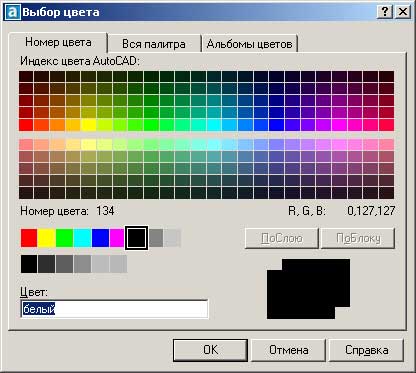This screenshot has width=416, height=373.
Task: Pick bright cyan in upper palette
Action: tap(214, 125)
